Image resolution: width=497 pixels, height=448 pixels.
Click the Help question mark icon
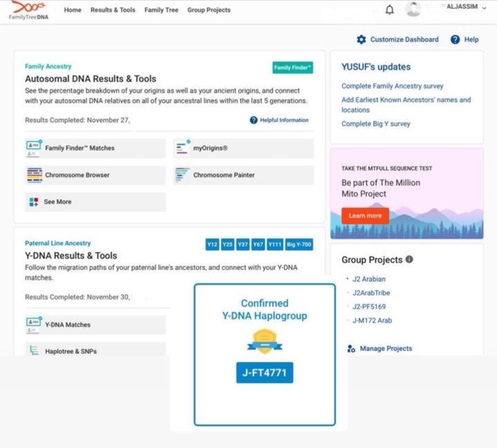coord(455,39)
